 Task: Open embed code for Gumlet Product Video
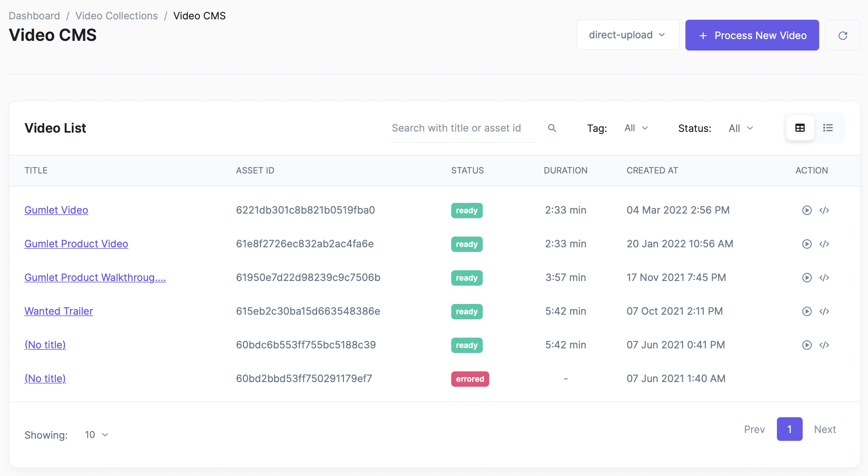click(x=824, y=244)
